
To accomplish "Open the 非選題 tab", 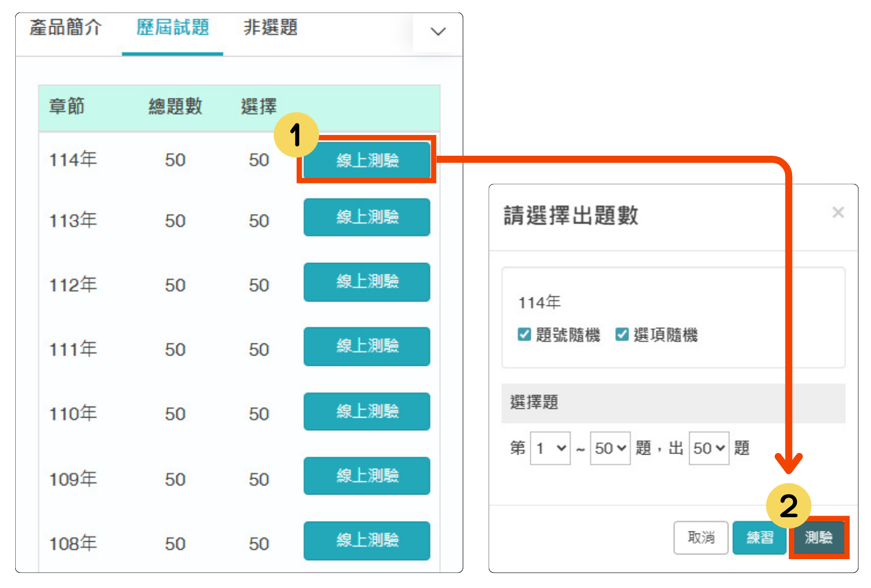I will click(x=270, y=28).
